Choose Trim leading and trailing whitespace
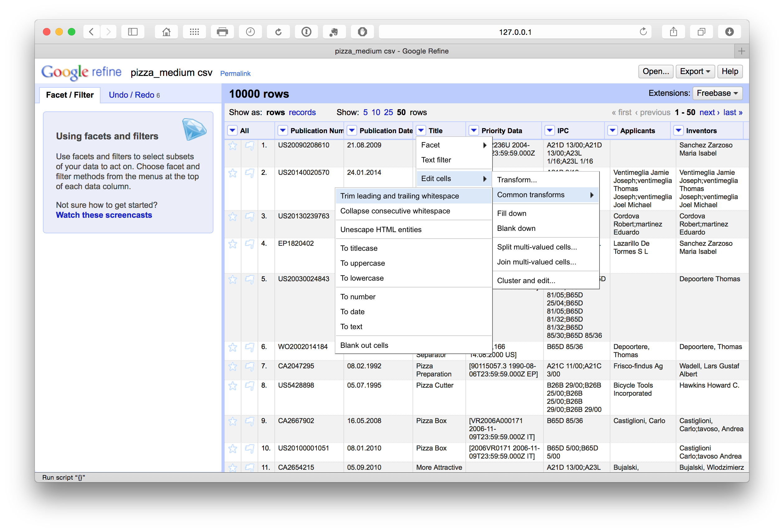Viewport: 784px width, 532px height. tap(399, 196)
